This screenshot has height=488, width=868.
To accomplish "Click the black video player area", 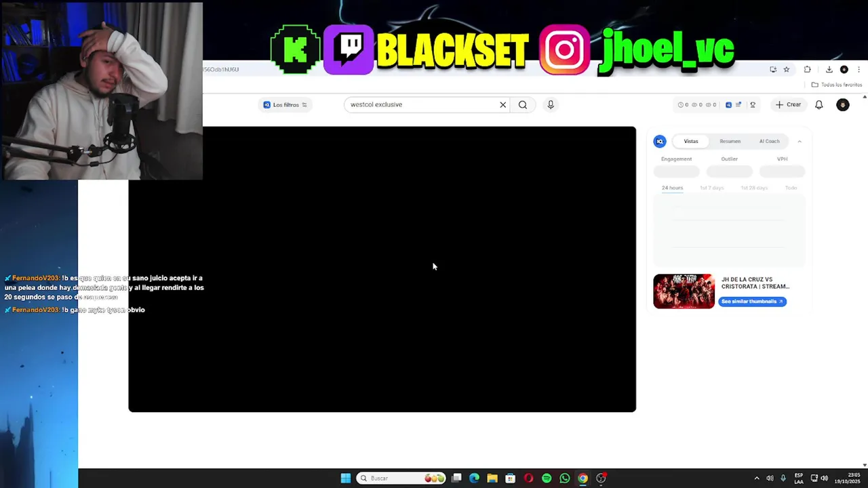I will [x=382, y=269].
